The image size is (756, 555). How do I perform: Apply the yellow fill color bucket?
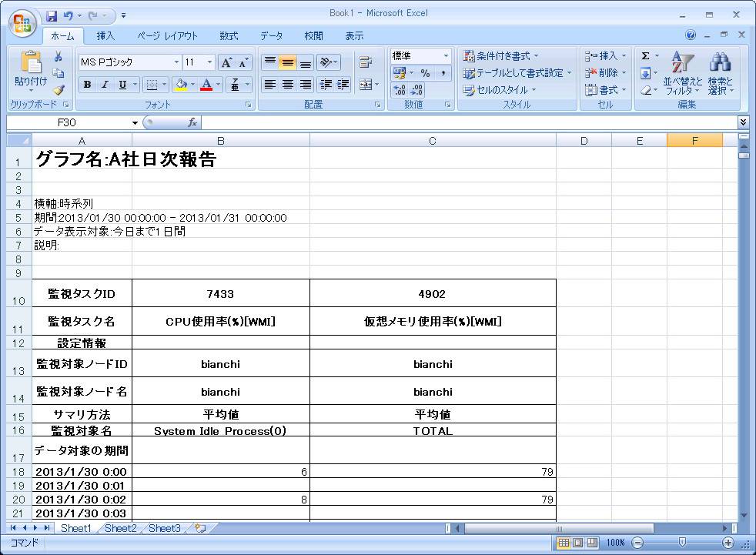tap(181, 85)
